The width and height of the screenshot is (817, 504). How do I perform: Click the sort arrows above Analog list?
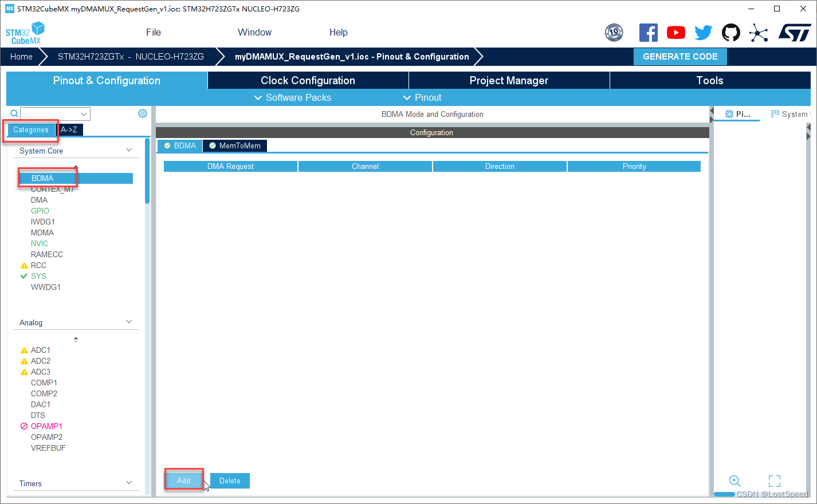(76, 340)
